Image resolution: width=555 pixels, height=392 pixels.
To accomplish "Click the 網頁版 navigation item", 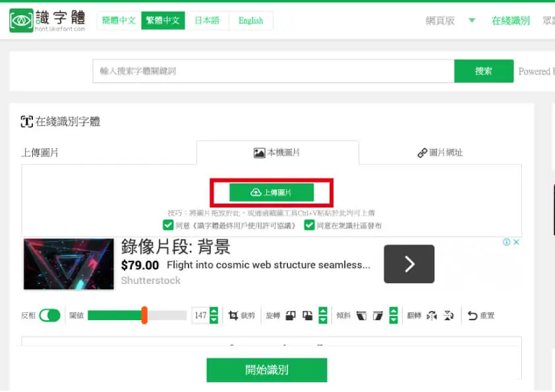I will (440, 20).
